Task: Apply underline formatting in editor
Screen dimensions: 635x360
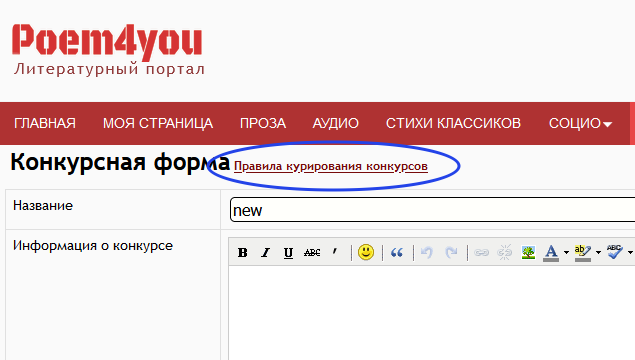Action: click(x=288, y=252)
